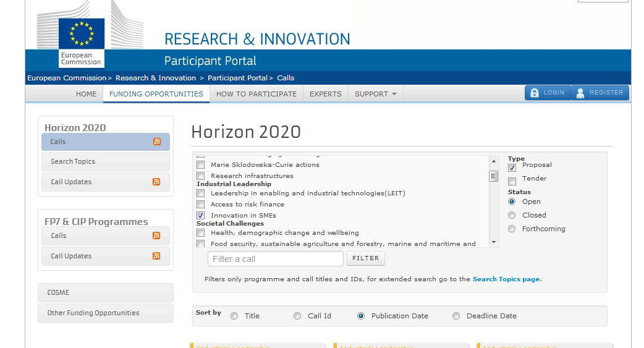Check the Tender type checkbox
644x348 pixels.
tap(512, 181)
